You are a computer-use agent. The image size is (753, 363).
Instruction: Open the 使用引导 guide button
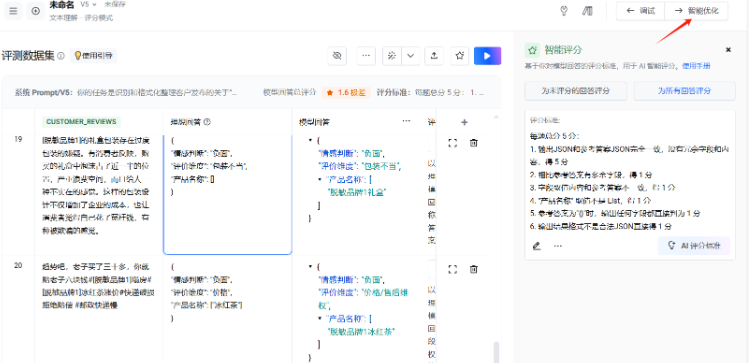(93, 56)
